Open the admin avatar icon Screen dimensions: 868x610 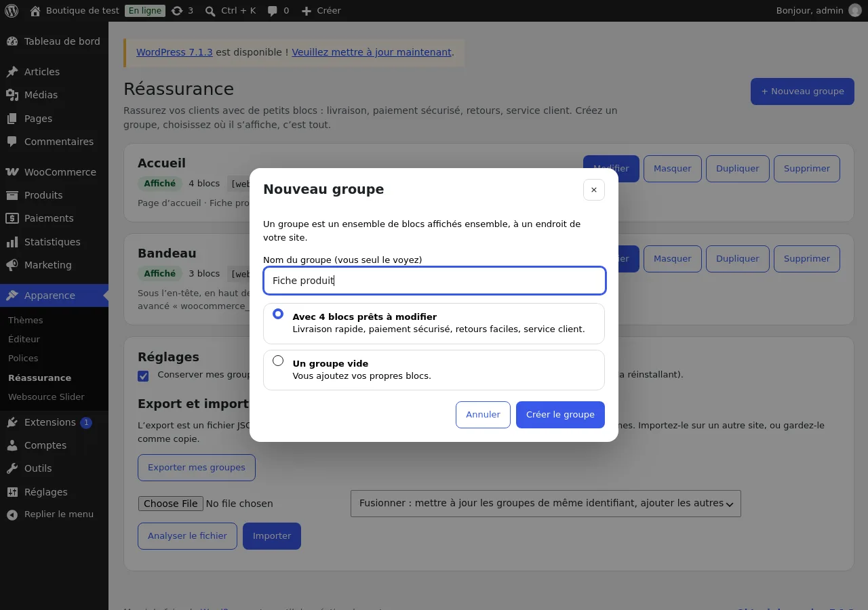(855, 11)
